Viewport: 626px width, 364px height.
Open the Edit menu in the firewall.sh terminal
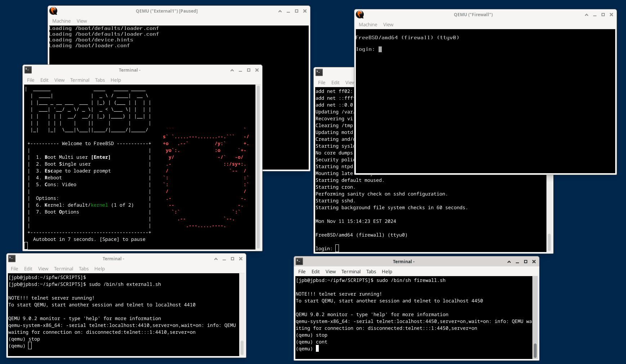(x=316, y=271)
